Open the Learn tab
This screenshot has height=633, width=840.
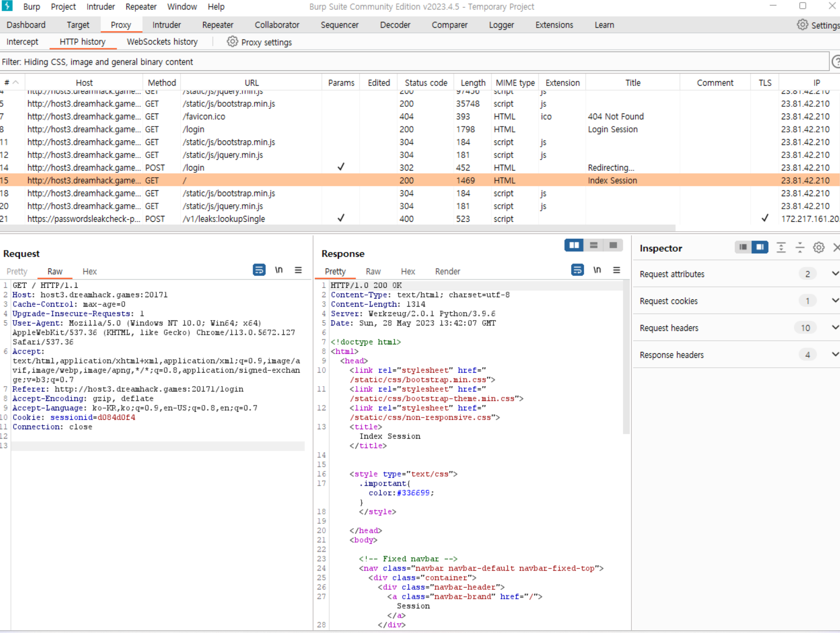[604, 25]
